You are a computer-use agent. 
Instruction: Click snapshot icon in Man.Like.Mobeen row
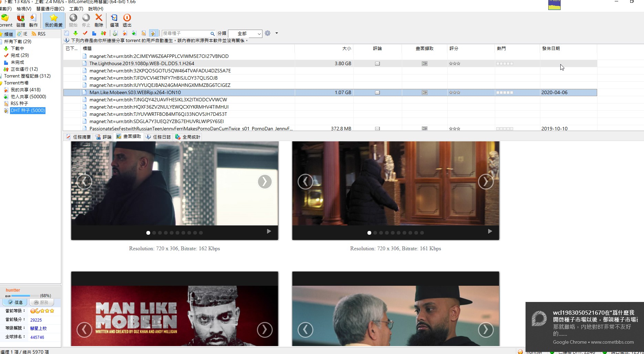pos(425,92)
